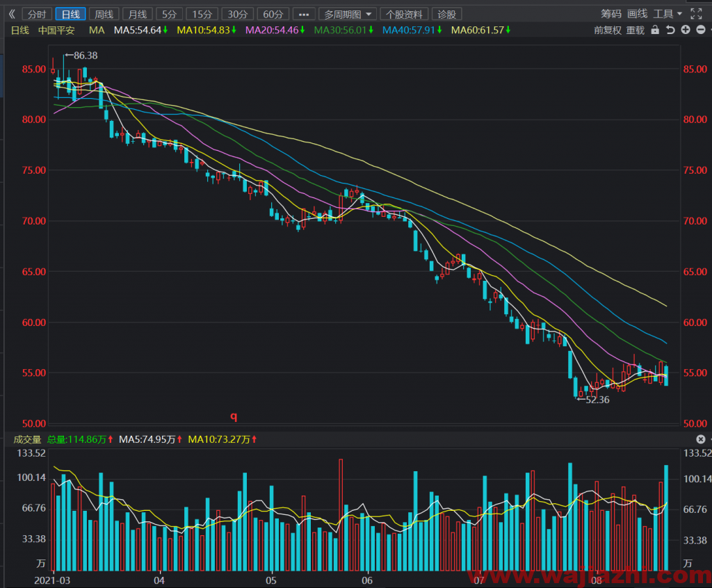712x588 pixels.
Task: Click the 成交量 volume indicator label
Action: click(x=27, y=439)
